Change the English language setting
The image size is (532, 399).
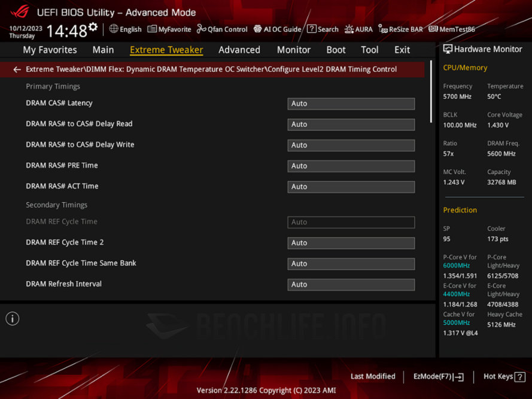point(125,29)
